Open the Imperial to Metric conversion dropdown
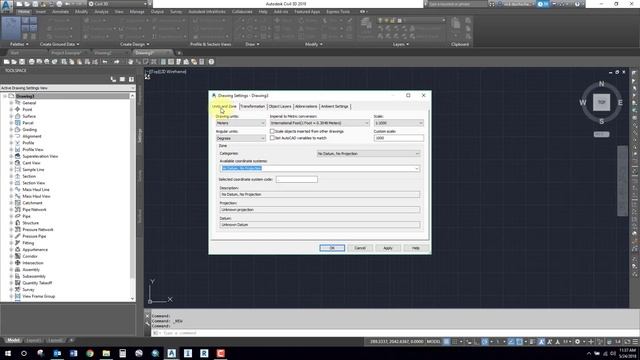This screenshot has width=640, height=360. click(320, 123)
